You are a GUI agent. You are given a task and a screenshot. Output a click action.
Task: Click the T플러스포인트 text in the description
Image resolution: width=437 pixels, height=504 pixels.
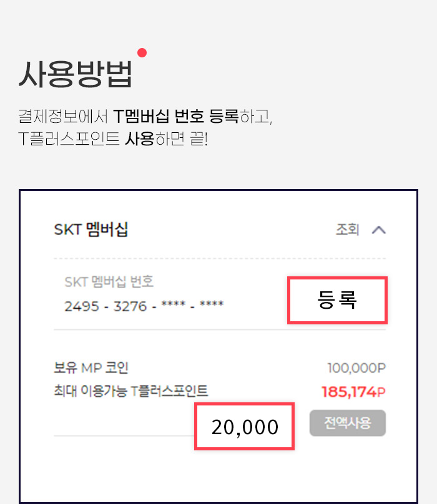click(x=69, y=138)
